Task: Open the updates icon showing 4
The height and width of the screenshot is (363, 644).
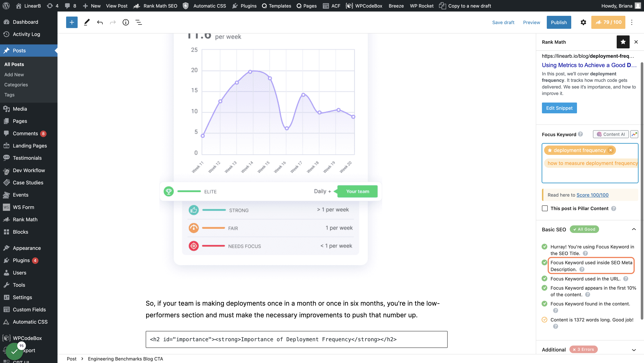Action: 53,6
